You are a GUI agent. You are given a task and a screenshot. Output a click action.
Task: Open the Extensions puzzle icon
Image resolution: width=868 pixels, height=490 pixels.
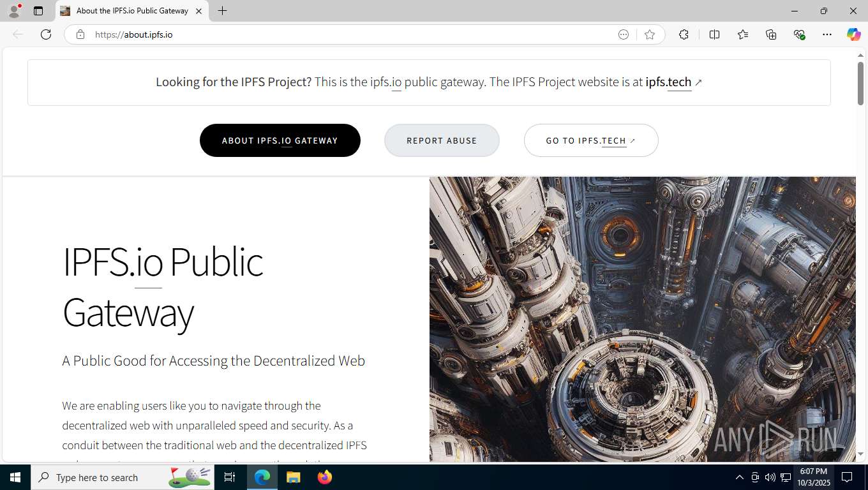pos(684,34)
